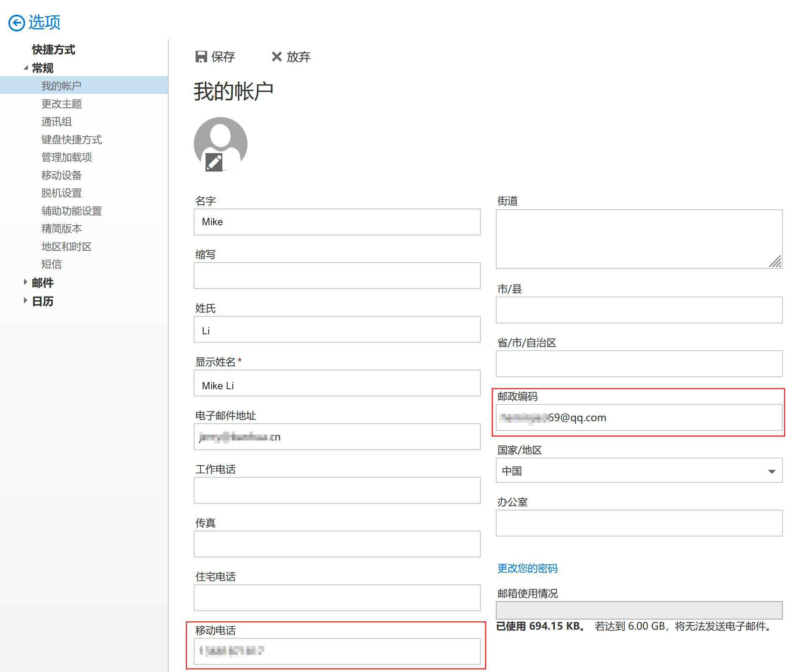Click 快捷方式 in the sidebar
This screenshot has height=672, width=792.
(54, 50)
